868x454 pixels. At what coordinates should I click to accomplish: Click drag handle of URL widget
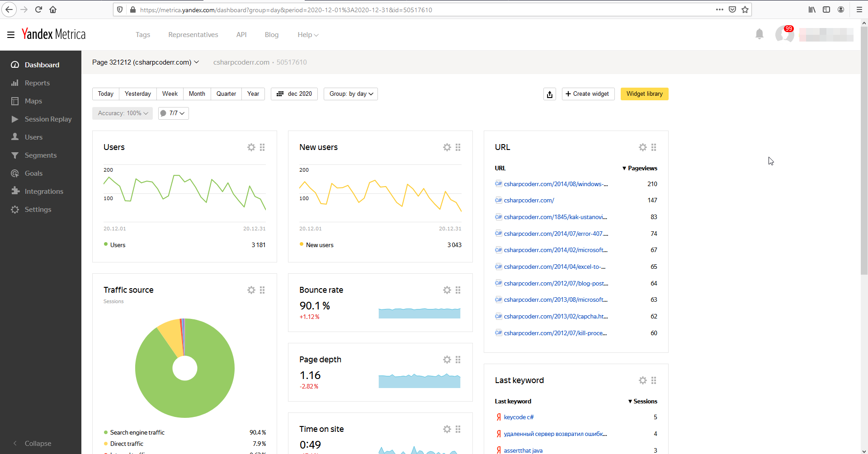(x=654, y=147)
